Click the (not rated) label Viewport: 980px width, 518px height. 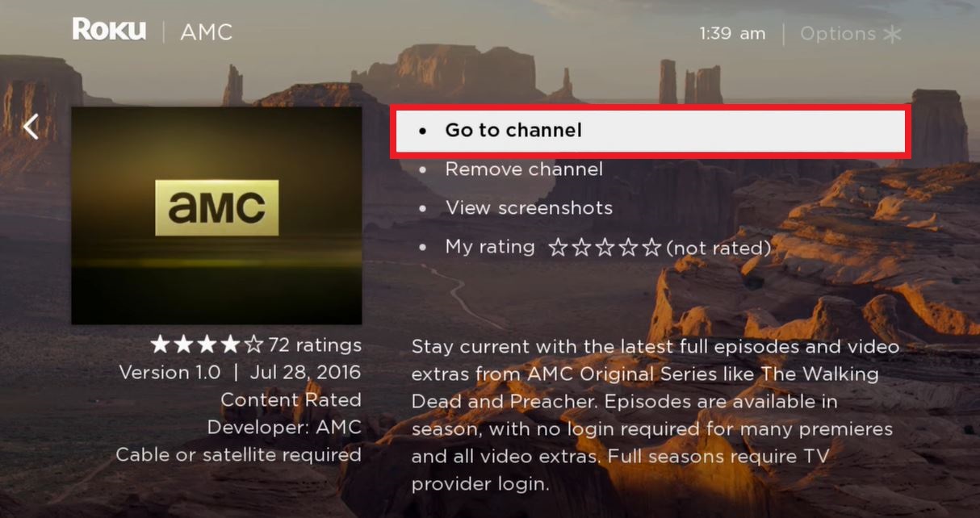718,249
